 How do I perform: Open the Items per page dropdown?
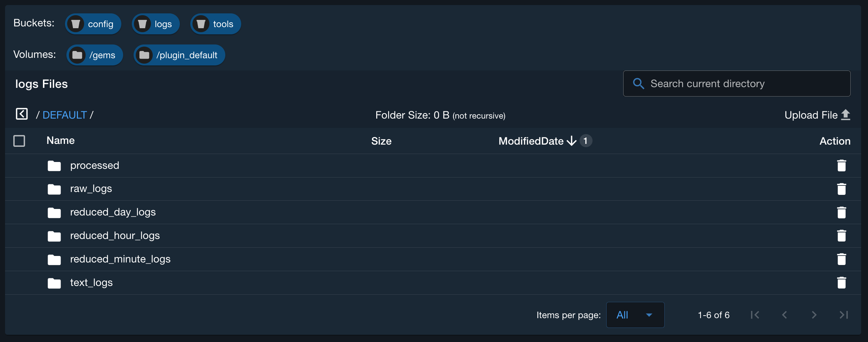pos(635,315)
